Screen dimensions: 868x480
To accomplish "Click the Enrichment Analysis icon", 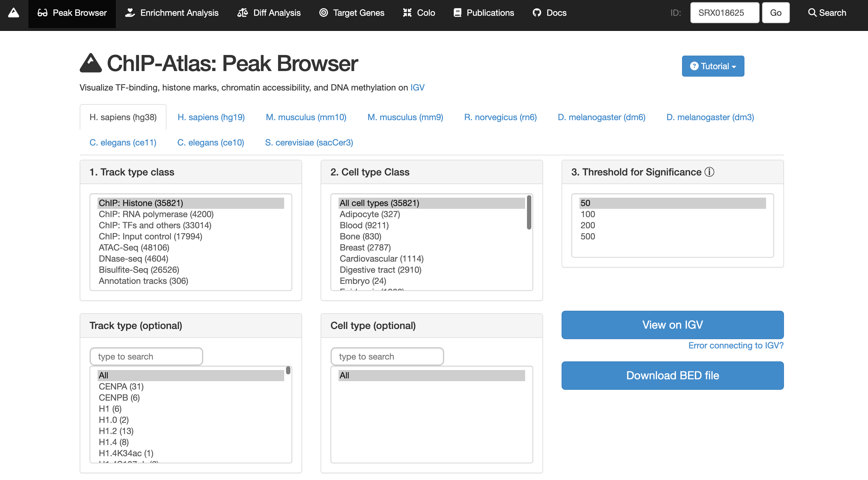I will pyautogui.click(x=130, y=13).
